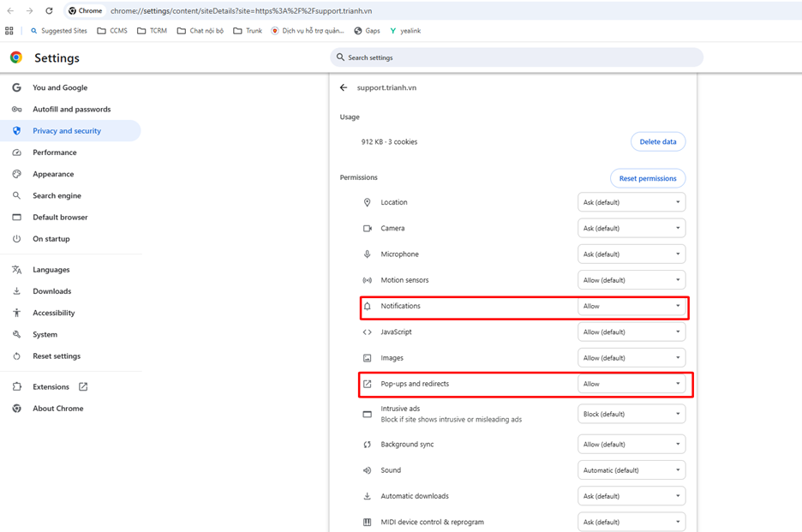Click the Motion sensors icon
The image size is (802, 532).
368,280
